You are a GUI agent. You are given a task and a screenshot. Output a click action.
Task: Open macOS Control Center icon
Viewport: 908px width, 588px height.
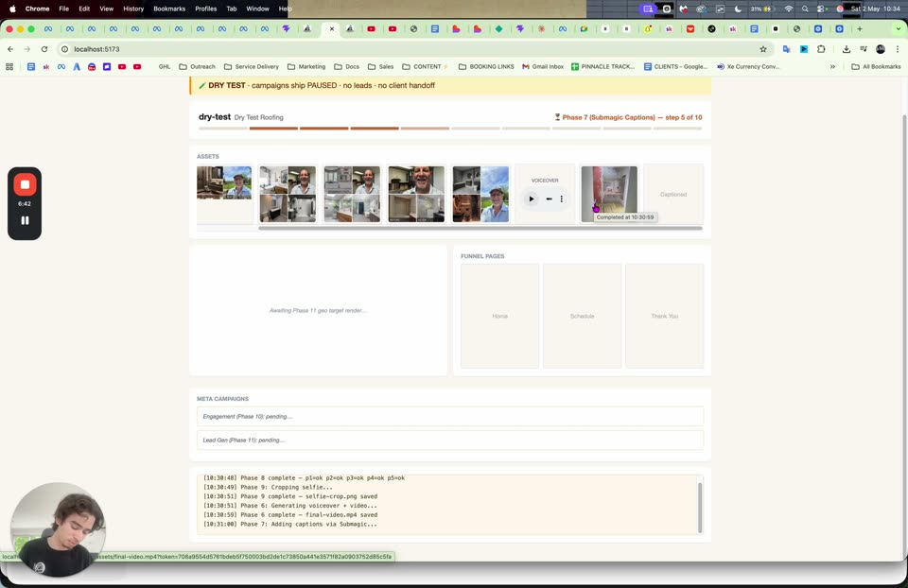coord(821,9)
